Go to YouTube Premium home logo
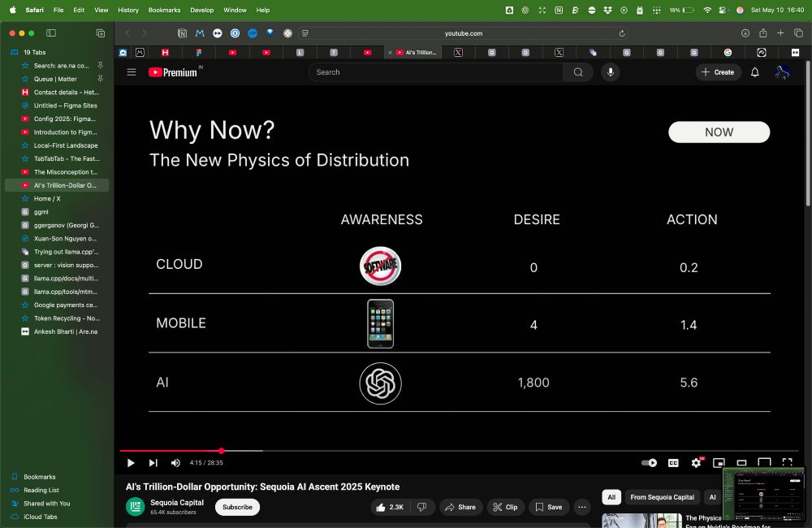 pyautogui.click(x=175, y=72)
